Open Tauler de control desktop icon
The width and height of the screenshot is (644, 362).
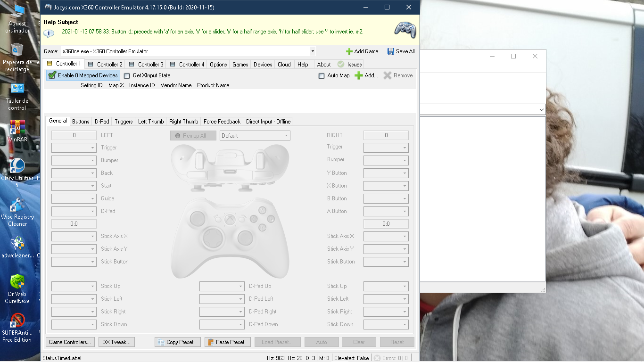pos(17,96)
